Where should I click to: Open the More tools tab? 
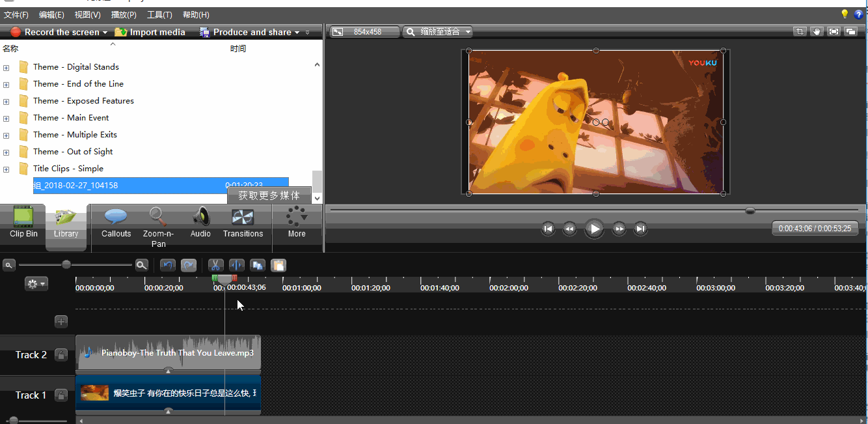pos(297,223)
